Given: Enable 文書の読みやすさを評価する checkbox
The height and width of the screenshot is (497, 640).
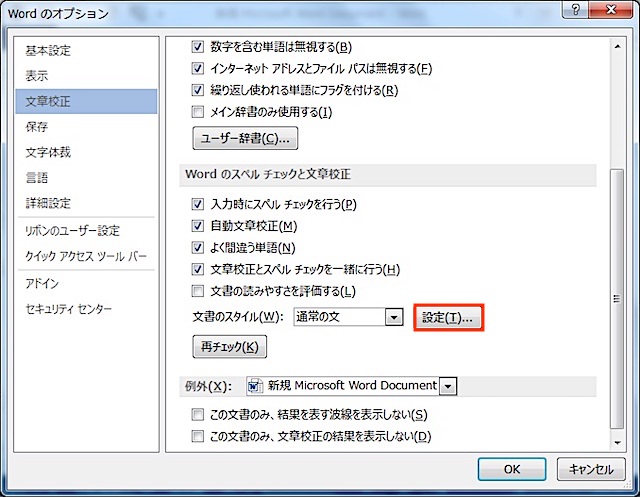Looking at the screenshot, I should click(x=198, y=291).
